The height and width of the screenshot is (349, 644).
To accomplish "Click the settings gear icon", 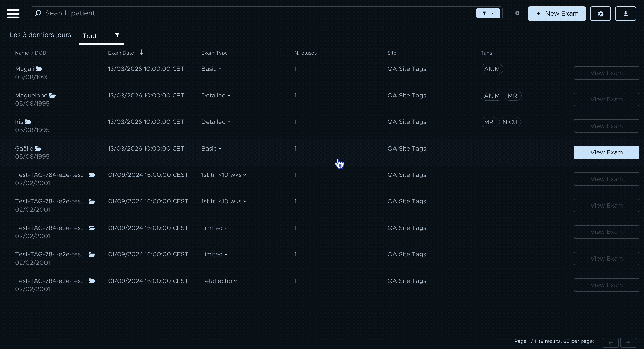I will click(x=600, y=13).
